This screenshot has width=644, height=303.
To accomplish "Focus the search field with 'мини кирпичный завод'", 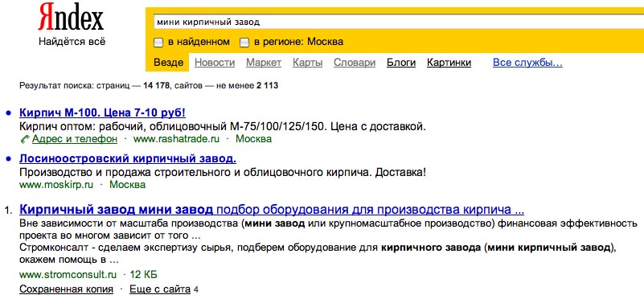I will (399, 22).
